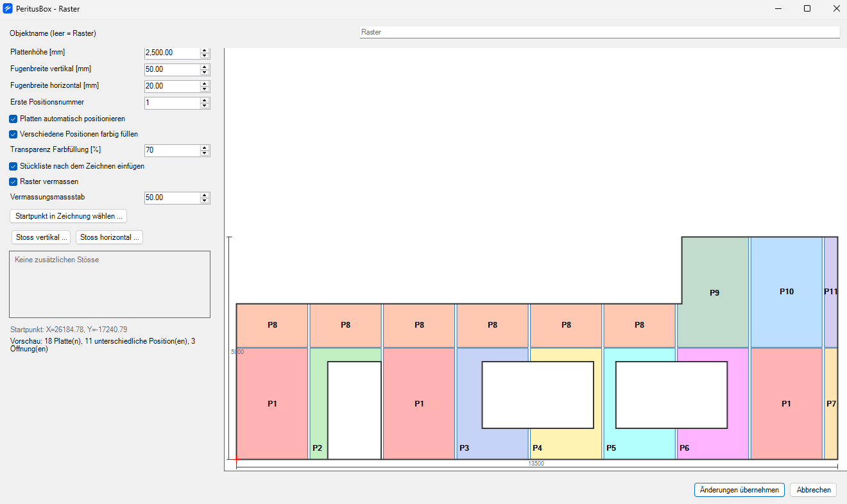The height and width of the screenshot is (504, 847).
Task: Click the magenta P6 plate label
Action: pyautogui.click(x=684, y=448)
